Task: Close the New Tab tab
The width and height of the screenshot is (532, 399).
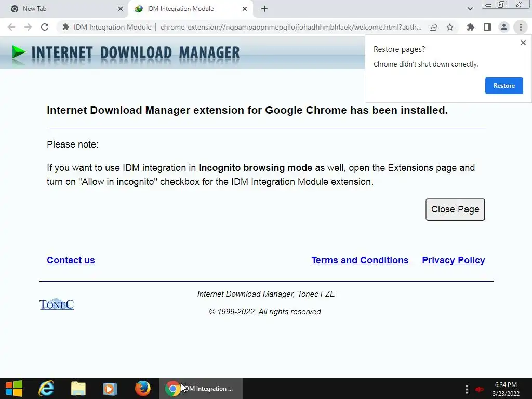Action: [x=121, y=9]
